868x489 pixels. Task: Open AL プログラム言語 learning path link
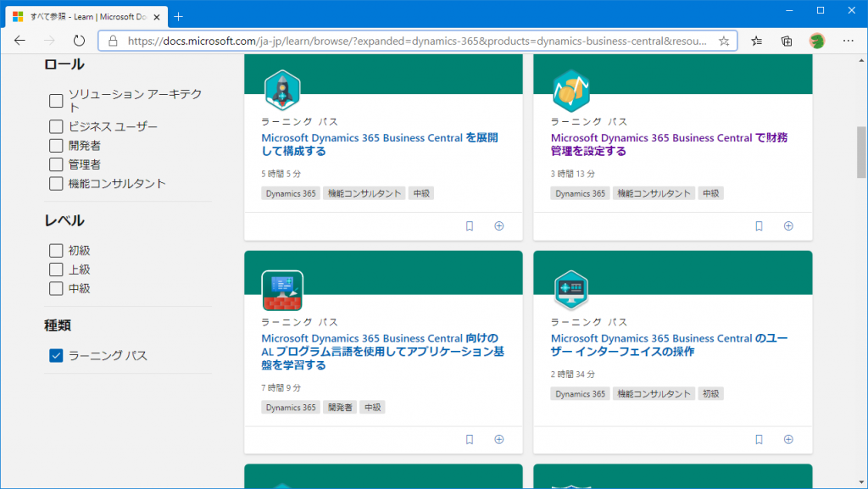(x=382, y=351)
